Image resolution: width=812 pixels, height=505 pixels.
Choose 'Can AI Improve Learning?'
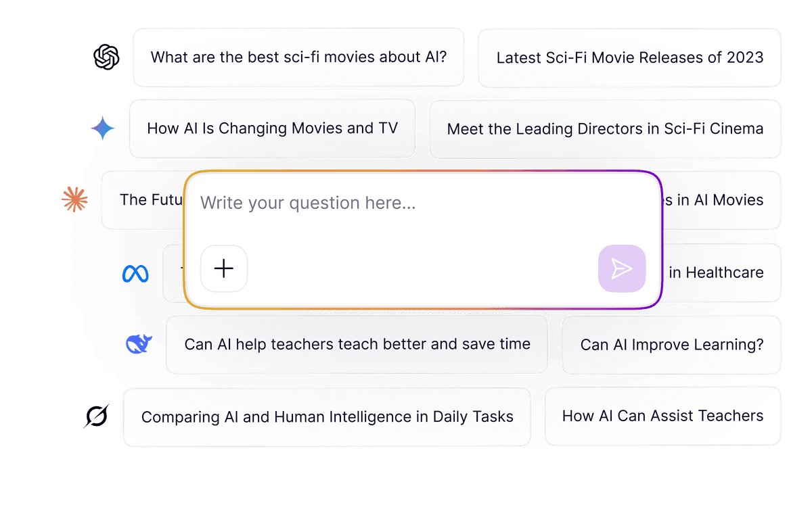point(671,345)
